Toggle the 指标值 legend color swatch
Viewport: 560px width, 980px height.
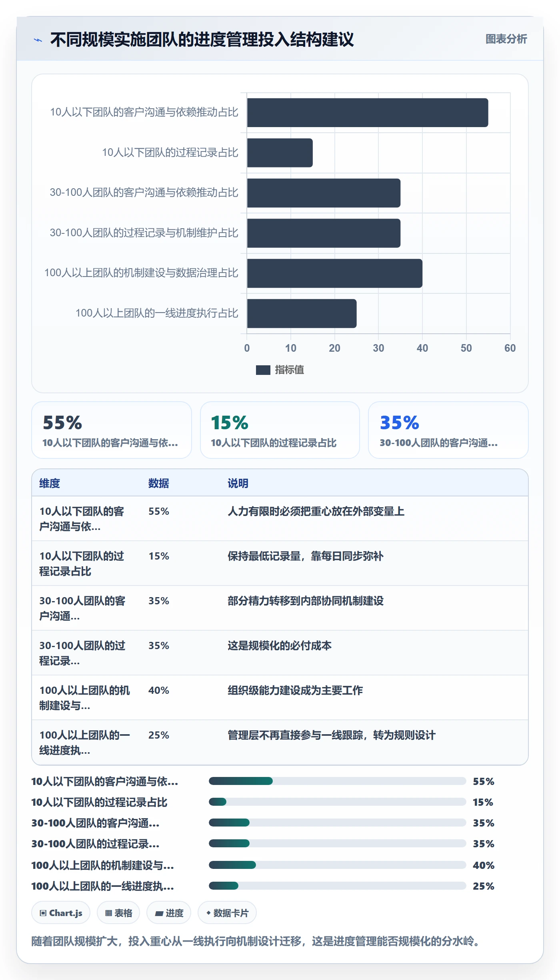tap(263, 370)
